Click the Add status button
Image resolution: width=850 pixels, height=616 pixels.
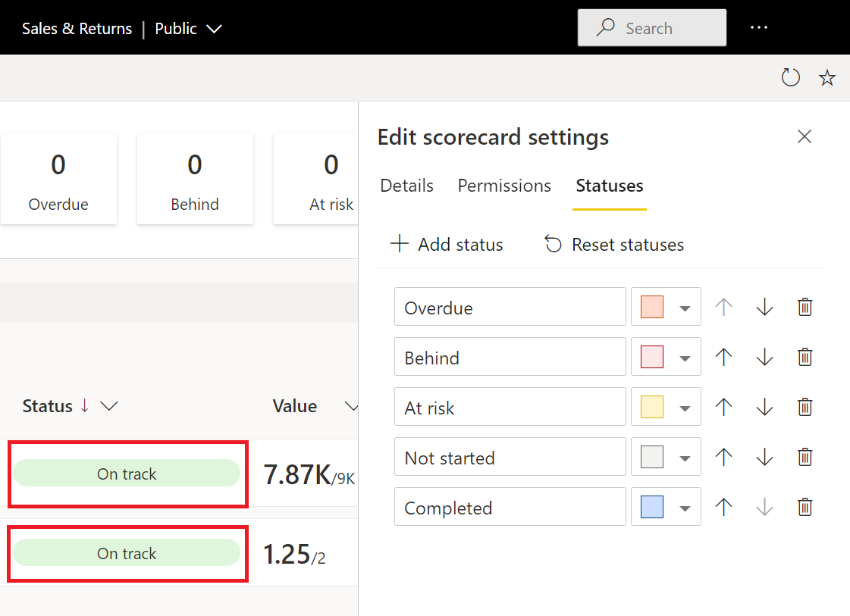point(447,244)
